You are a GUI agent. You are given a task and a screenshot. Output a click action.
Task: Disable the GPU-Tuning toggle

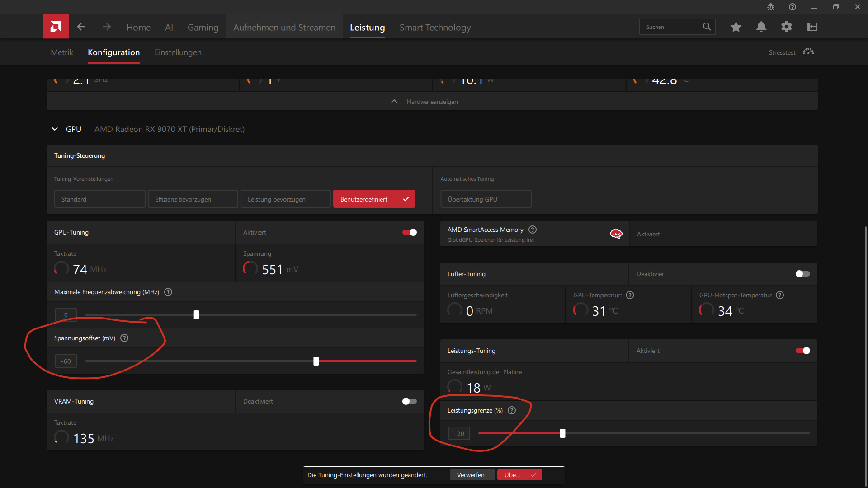pos(410,232)
